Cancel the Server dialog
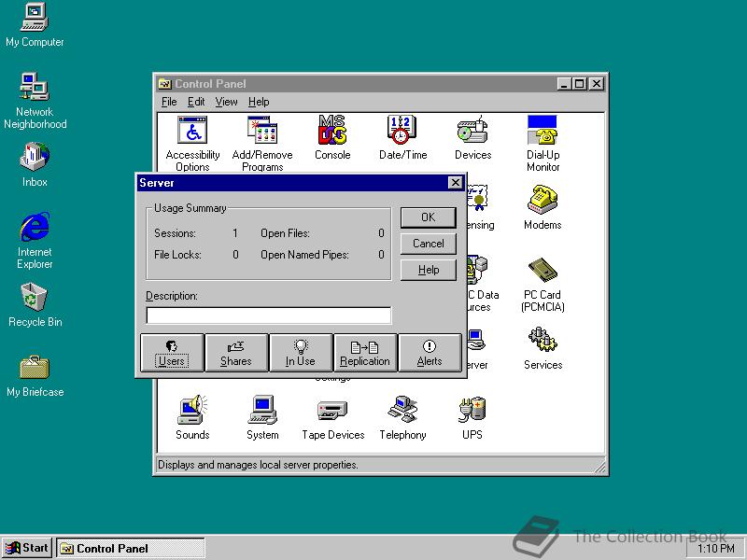 pos(429,244)
